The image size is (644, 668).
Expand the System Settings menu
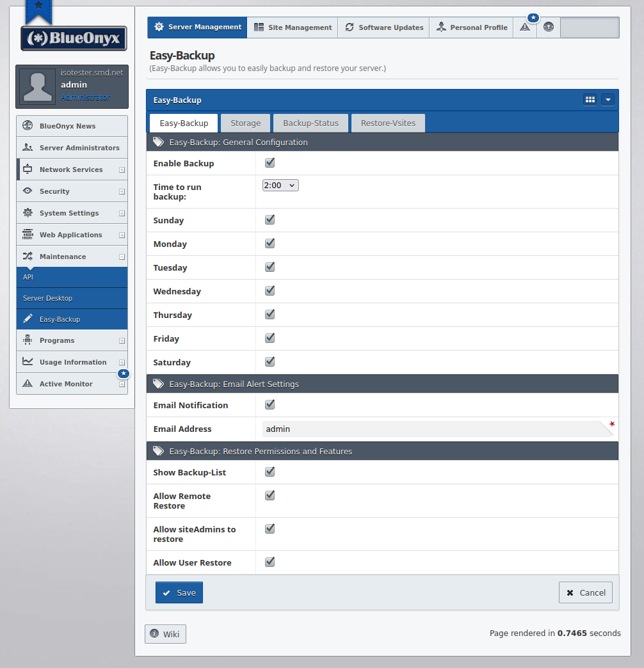[122, 214]
